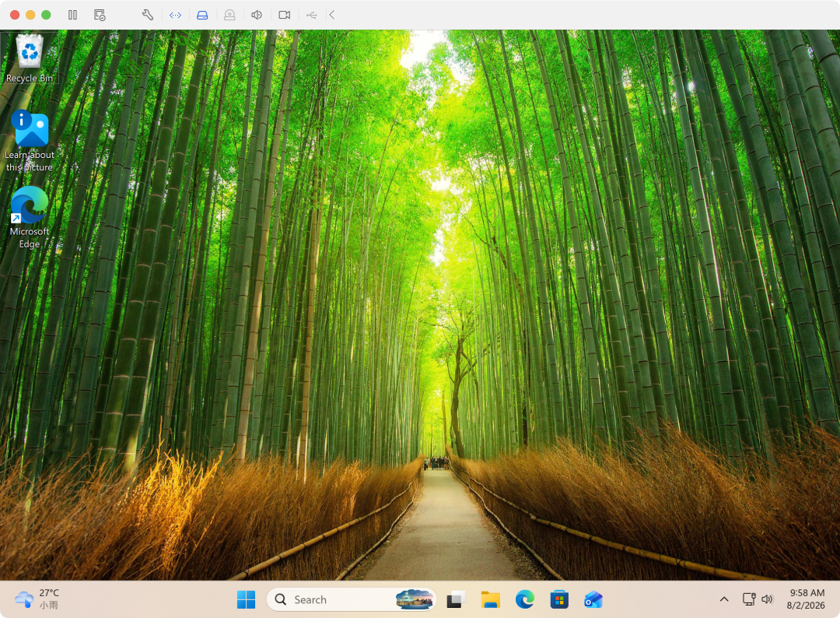Open the weather widget showing 27°C

(37, 599)
